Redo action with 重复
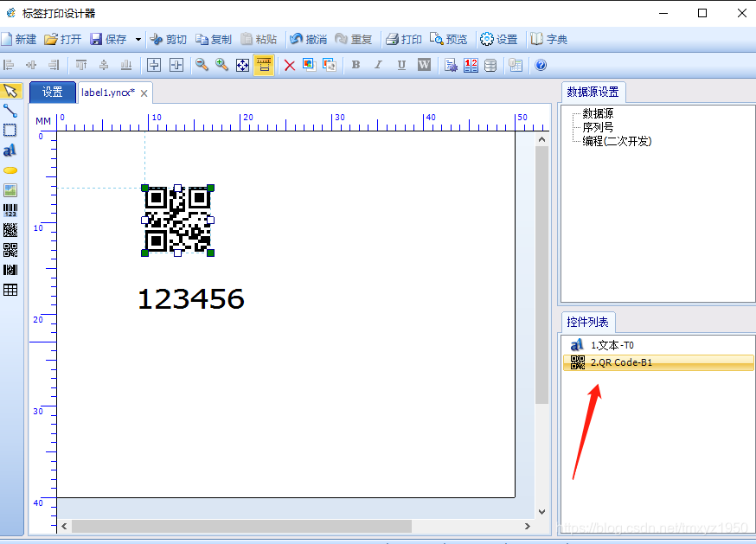The height and width of the screenshot is (544, 756). pyautogui.click(x=354, y=39)
